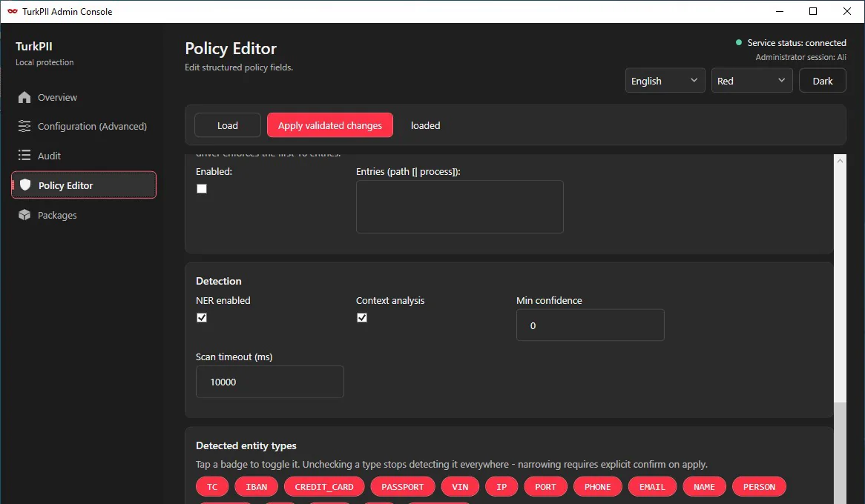Click the Scan timeout input field
Screen dimensions: 865x504
[x=270, y=382]
